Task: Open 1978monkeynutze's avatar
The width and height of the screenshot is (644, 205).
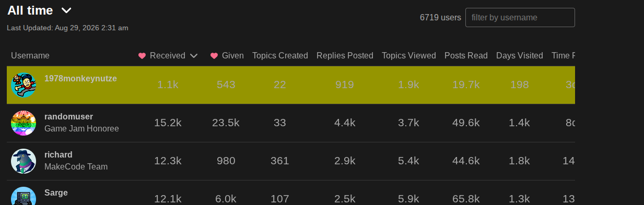Action: coord(24,85)
